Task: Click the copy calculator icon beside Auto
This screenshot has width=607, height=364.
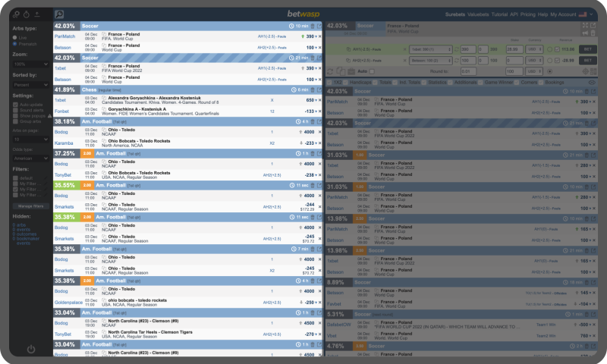Action: (x=341, y=71)
